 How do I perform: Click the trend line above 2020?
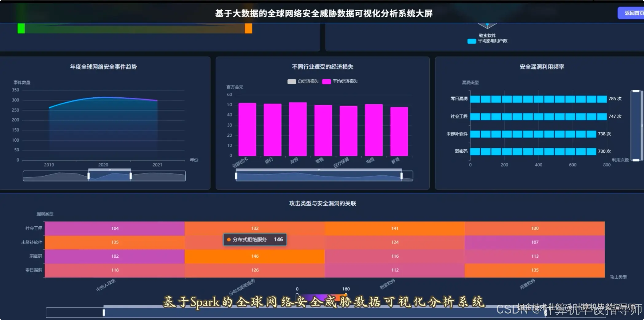click(x=103, y=97)
